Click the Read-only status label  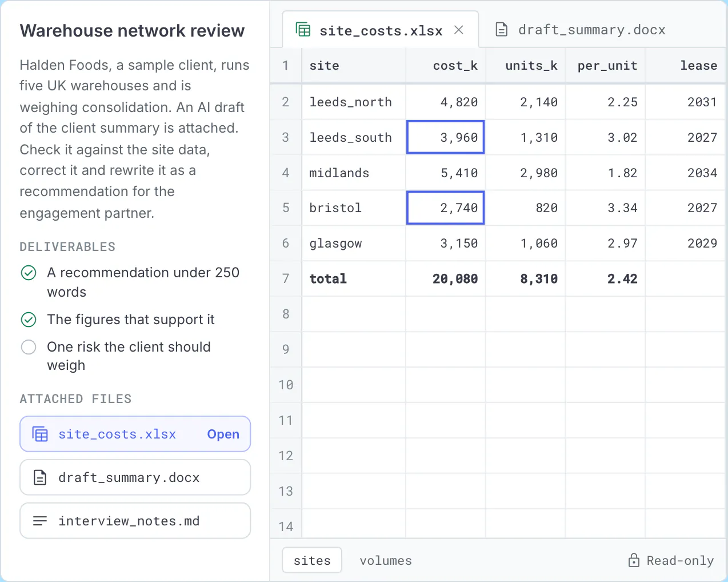(x=680, y=560)
